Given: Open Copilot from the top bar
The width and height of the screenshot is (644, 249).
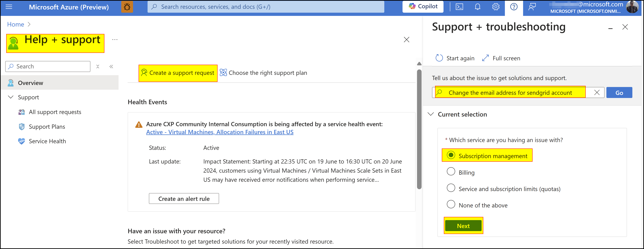Looking at the screenshot, I should click(x=423, y=7).
